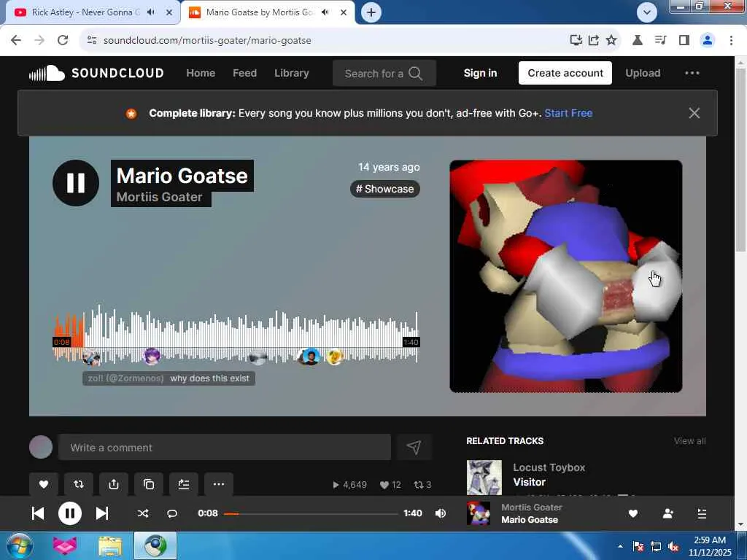Select the # Showcase tag
The image size is (747, 560).
tap(385, 189)
